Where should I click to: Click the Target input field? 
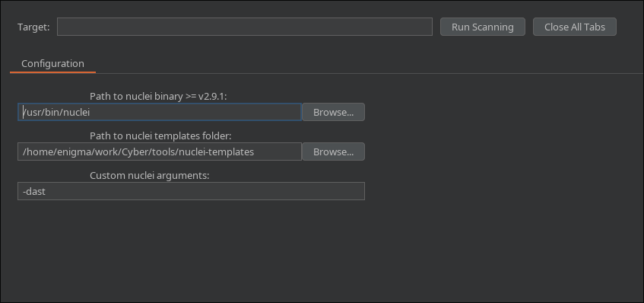[x=244, y=27]
